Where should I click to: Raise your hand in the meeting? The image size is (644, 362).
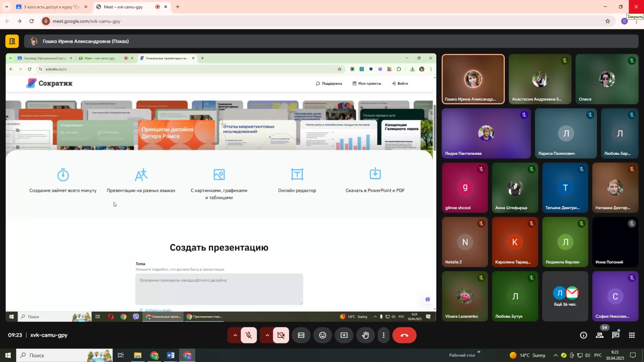(365, 335)
